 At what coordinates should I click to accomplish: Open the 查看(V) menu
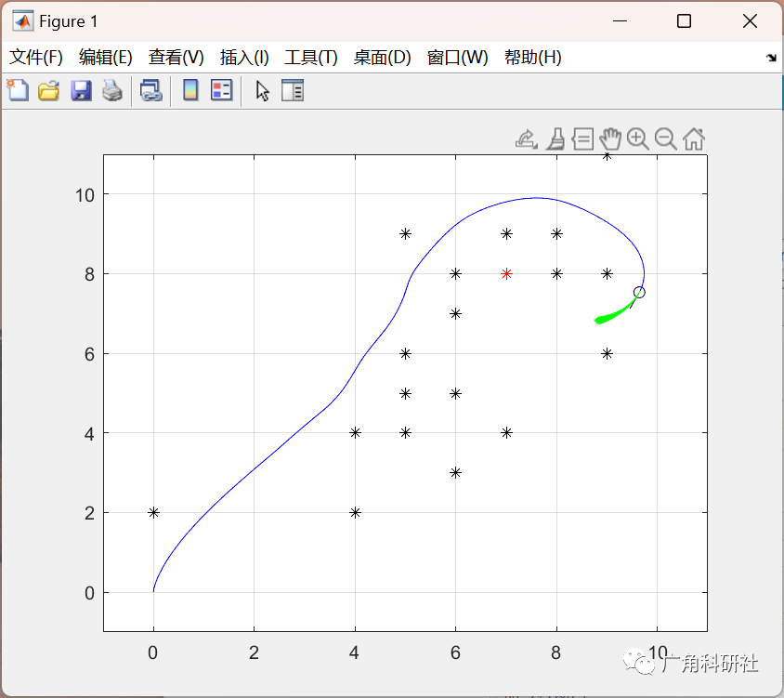176,58
